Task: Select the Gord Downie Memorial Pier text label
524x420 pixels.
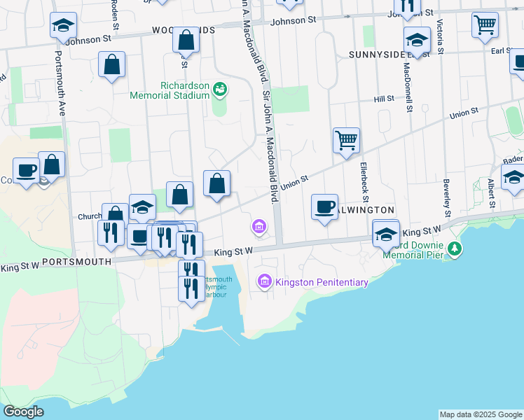Action: click(x=413, y=250)
